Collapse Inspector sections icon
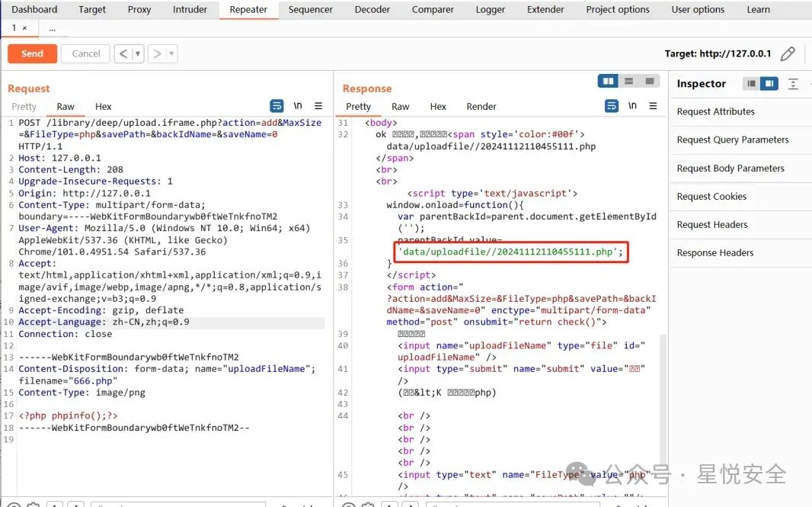812x507 pixels. [793, 83]
